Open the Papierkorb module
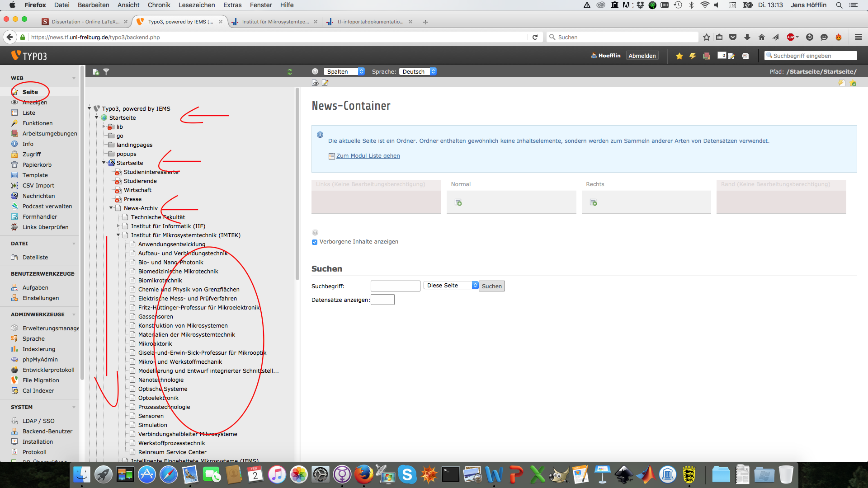This screenshot has width=868, height=488. (37, 165)
